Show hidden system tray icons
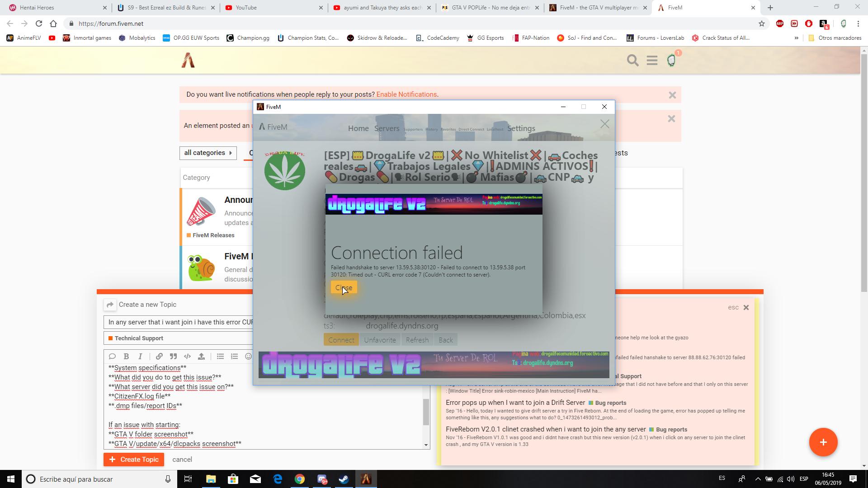Viewport: 868px width, 488px height. tap(758, 479)
